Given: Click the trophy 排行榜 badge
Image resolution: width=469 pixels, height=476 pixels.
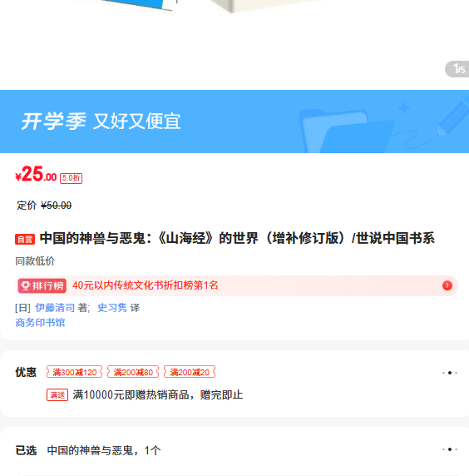Looking at the screenshot, I should pyautogui.click(x=42, y=285).
